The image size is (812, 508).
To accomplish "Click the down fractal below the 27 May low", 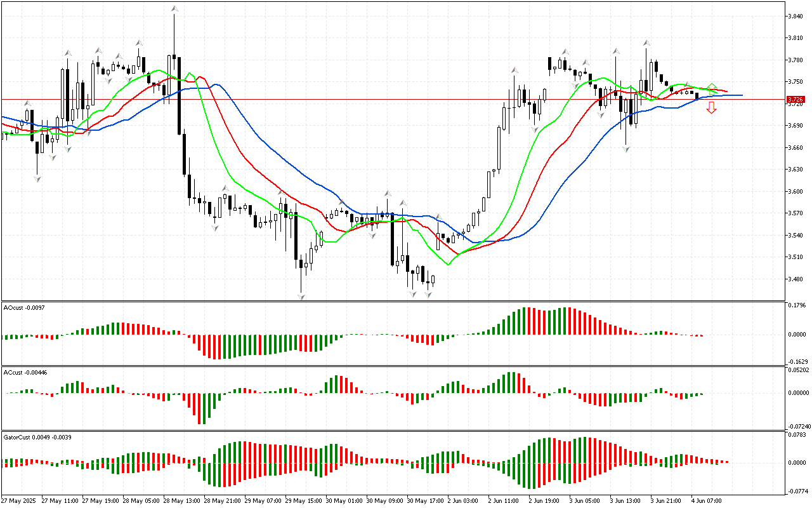I will coord(37,179).
